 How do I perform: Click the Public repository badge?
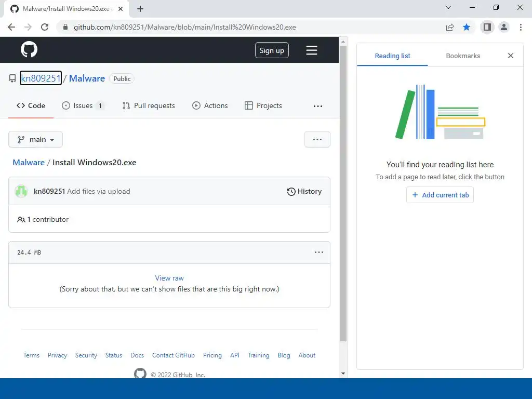click(122, 79)
